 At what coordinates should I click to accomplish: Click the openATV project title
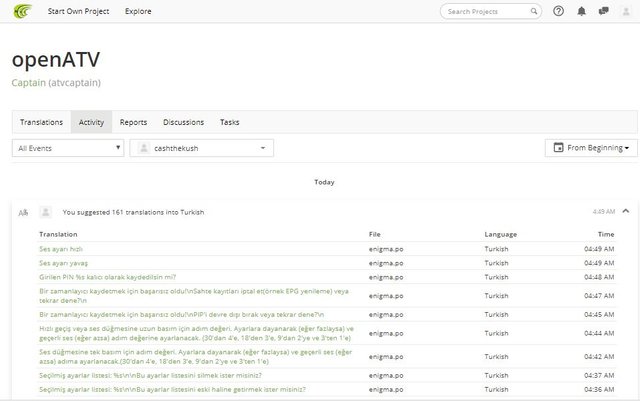click(x=56, y=60)
